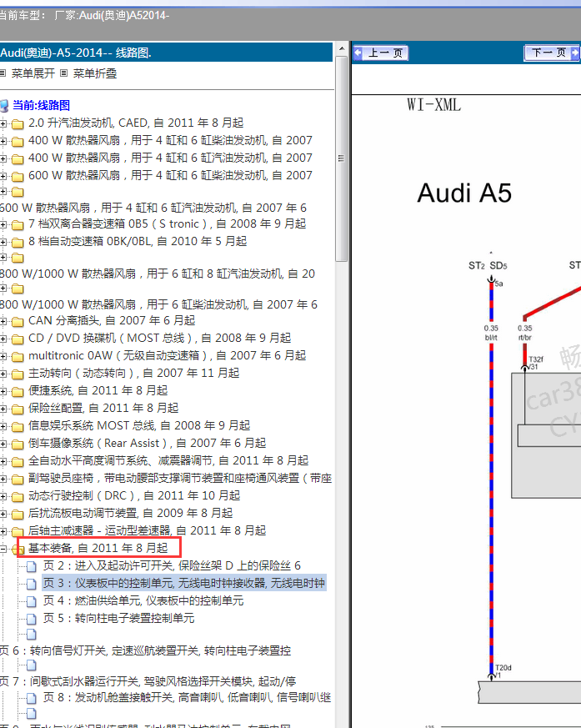This screenshot has height=728, width=581.
Task: Open folder icon of 保险丝配置
Action: pos(18,409)
